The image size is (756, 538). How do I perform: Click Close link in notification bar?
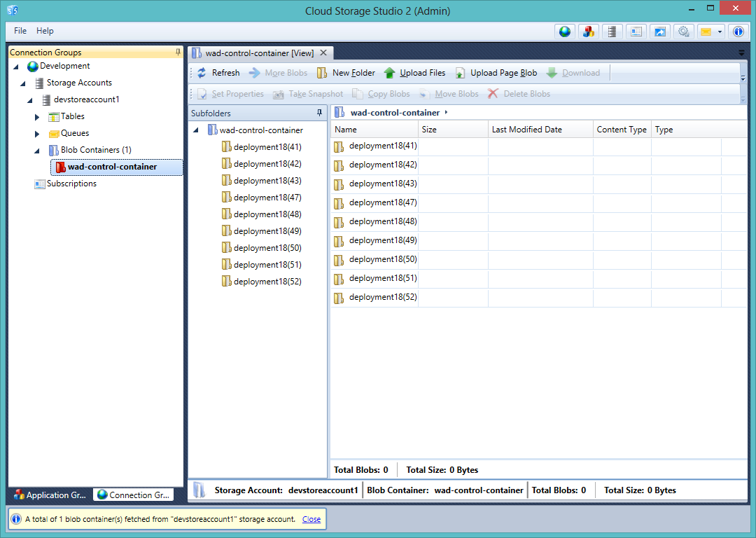pos(311,519)
